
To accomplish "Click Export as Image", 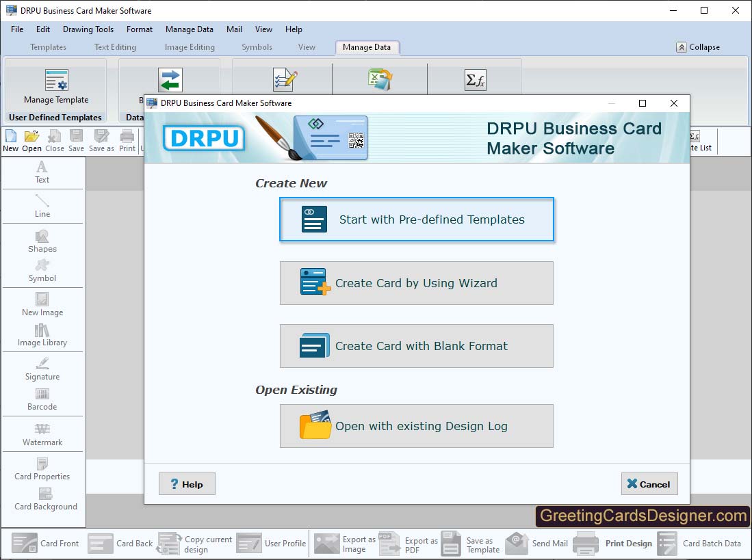I will click(x=345, y=544).
